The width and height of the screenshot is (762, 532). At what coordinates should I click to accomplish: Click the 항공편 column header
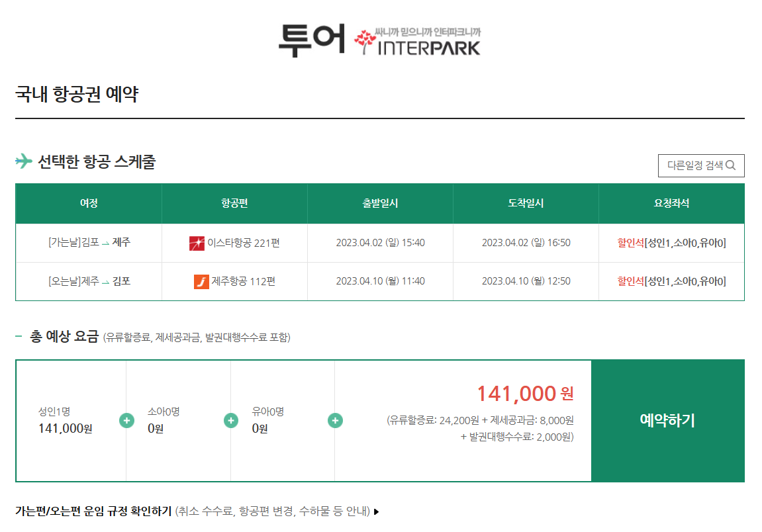click(x=234, y=203)
